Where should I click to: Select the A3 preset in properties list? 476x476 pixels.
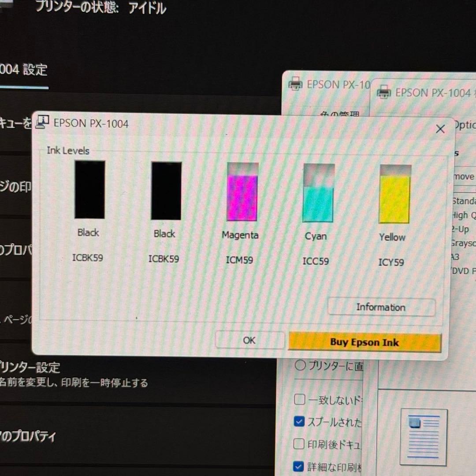[455, 257]
